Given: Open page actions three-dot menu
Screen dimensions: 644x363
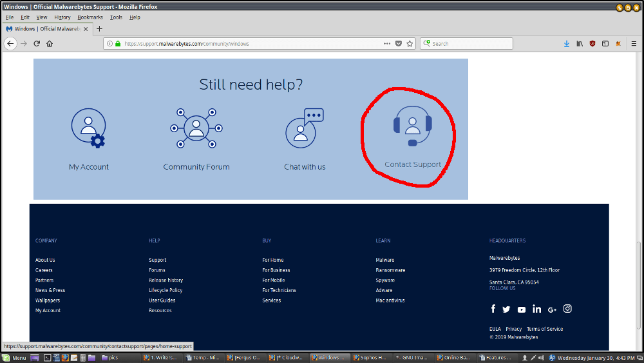Looking at the screenshot, I should click(387, 44).
